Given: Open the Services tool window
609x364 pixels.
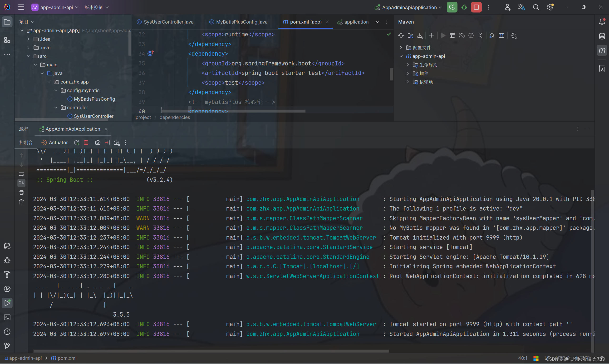Looking at the screenshot, I should pyautogui.click(x=7, y=289).
